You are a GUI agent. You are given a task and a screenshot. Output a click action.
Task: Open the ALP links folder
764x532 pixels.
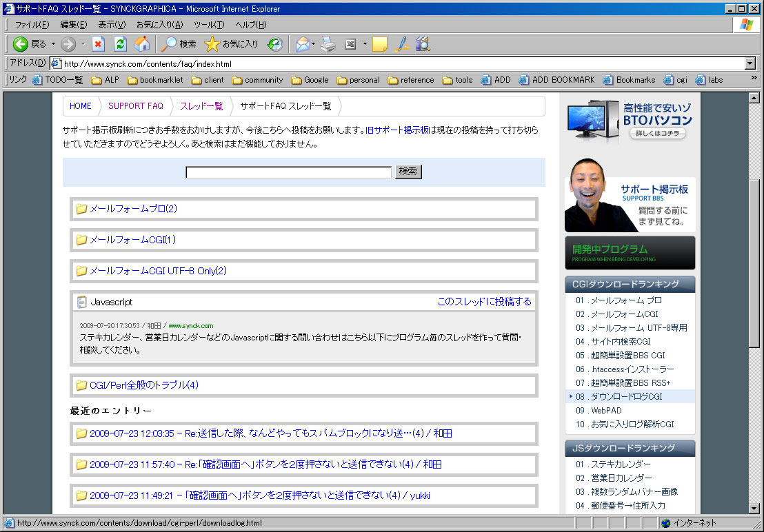click(x=105, y=80)
